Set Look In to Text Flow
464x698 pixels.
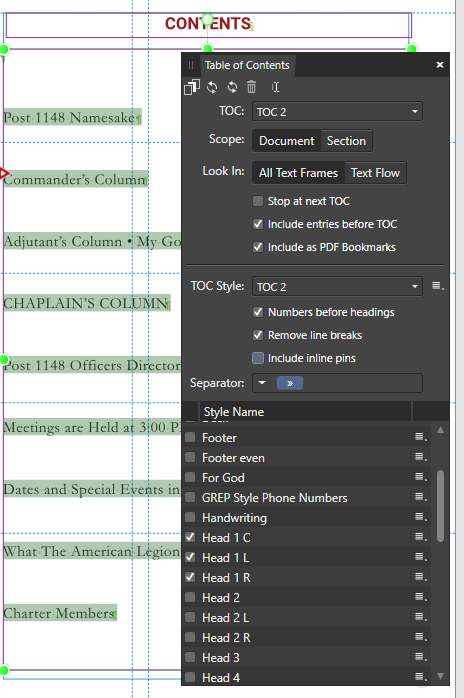375,173
